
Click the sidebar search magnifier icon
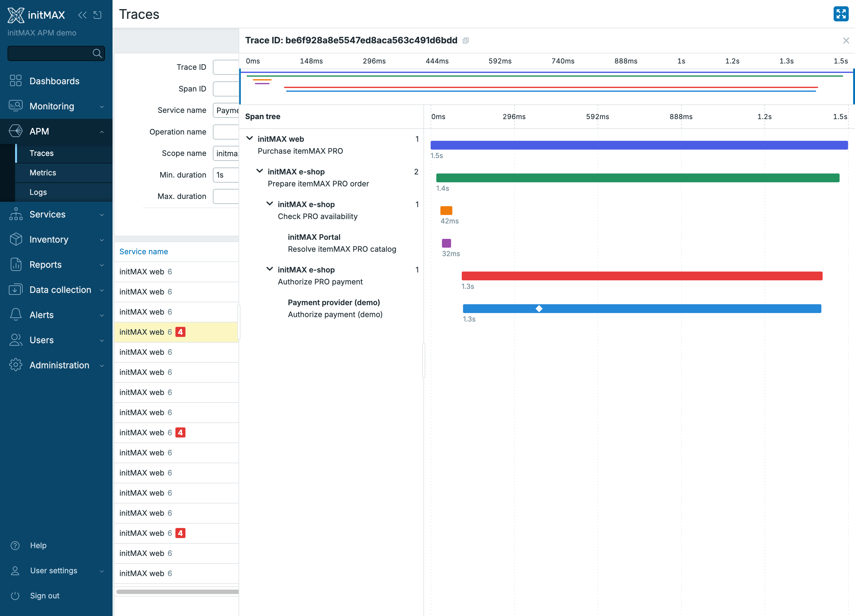coord(97,53)
